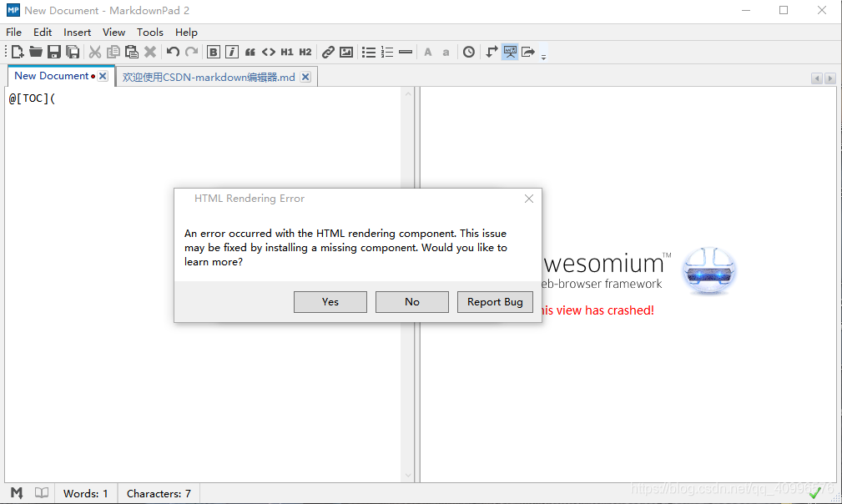
Task: Insert an image using the picture icon
Action: [346, 52]
